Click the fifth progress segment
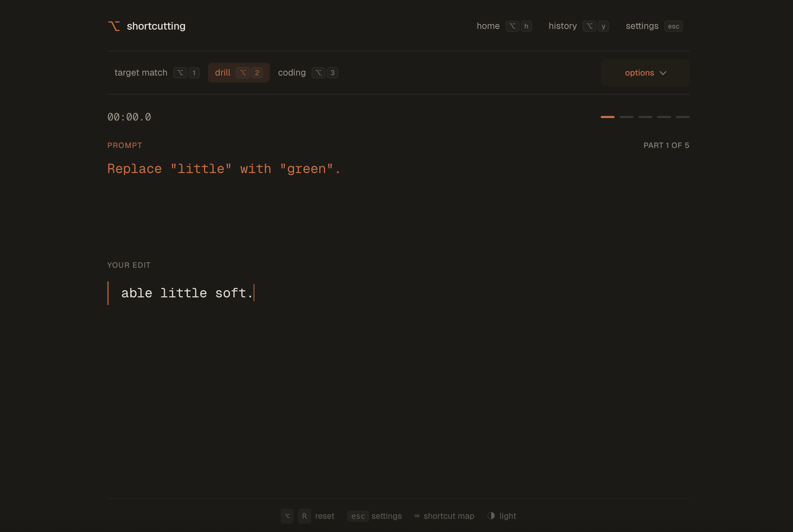 [x=683, y=117]
